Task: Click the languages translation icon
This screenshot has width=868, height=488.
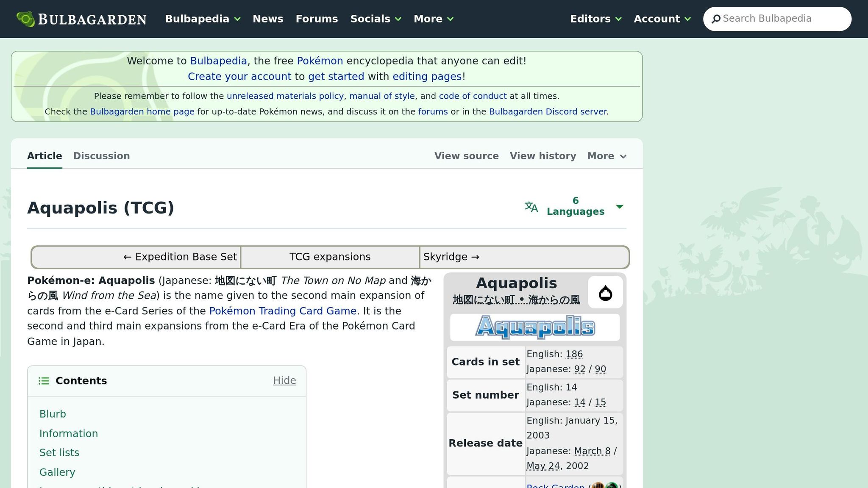Action: (x=531, y=207)
